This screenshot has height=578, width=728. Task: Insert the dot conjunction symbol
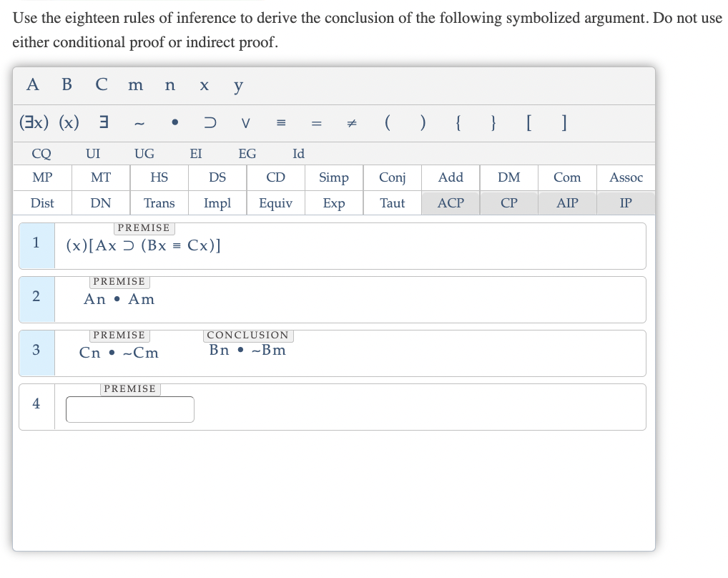pos(175,123)
